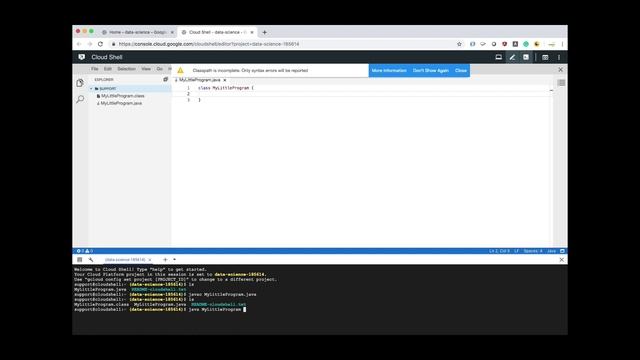Bookmark page with star icon
This screenshot has height=360, width=640.
point(459,44)
